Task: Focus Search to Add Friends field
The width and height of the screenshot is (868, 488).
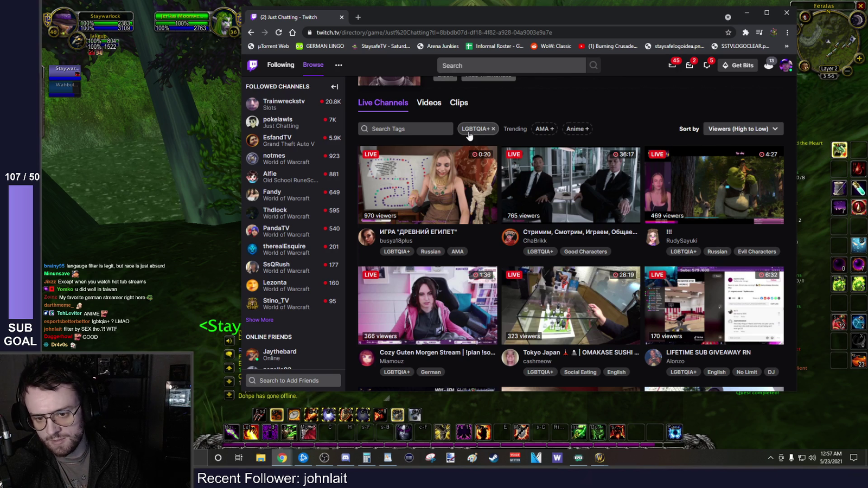Action: pos(293,381)
